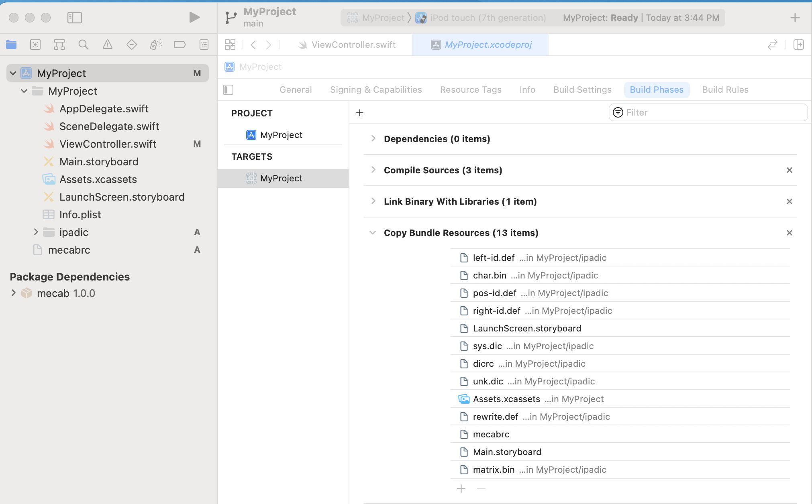Expand the mecab package dependency
The height and width of the screenshot is (504, 812).
pyautogui.click(x=13, y=293)
